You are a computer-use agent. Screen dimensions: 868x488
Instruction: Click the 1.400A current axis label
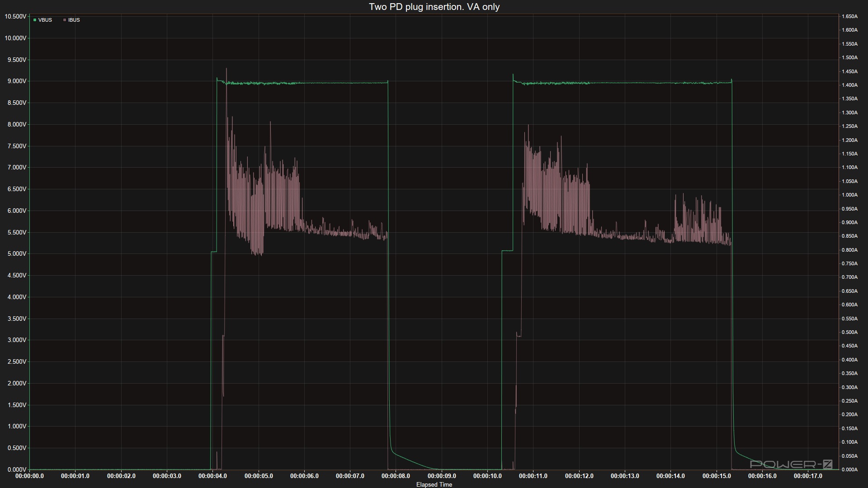pos(849,85)
